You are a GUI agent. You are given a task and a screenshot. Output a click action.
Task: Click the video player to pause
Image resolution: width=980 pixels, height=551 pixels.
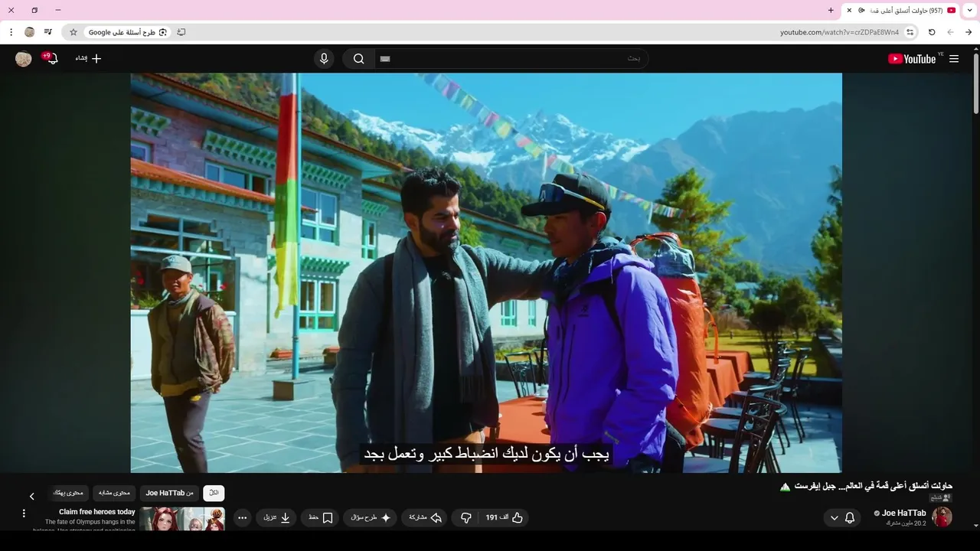point(486,272)
